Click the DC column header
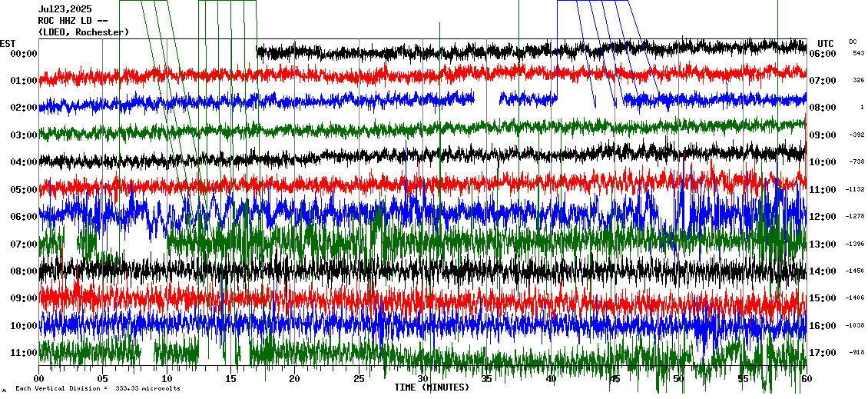The image size is (868, 399). tap(853, 42)
